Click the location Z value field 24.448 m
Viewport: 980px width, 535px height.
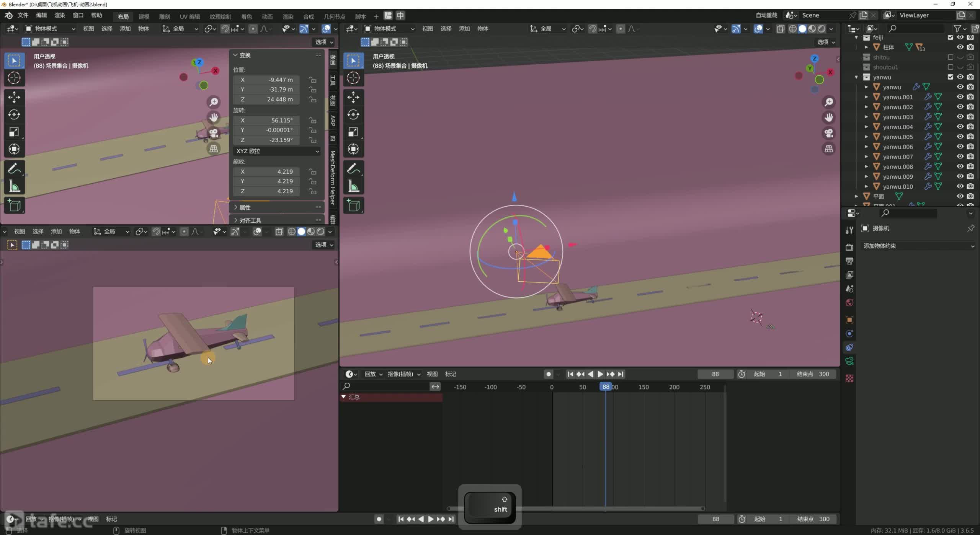266,99
